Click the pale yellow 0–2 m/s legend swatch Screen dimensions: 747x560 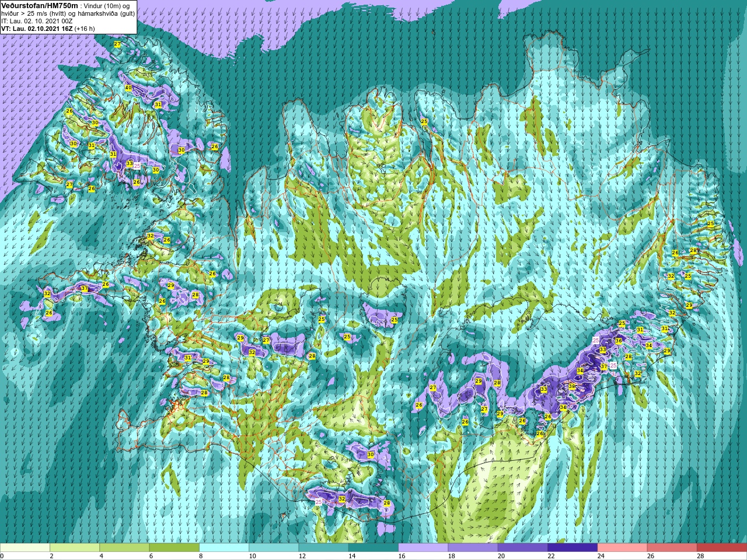(x=25, y=548)
